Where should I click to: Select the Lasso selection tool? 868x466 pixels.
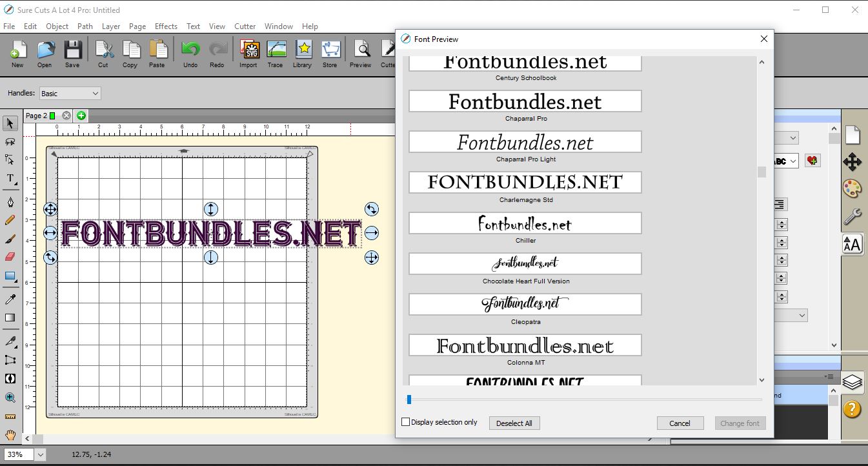(10, 141)
